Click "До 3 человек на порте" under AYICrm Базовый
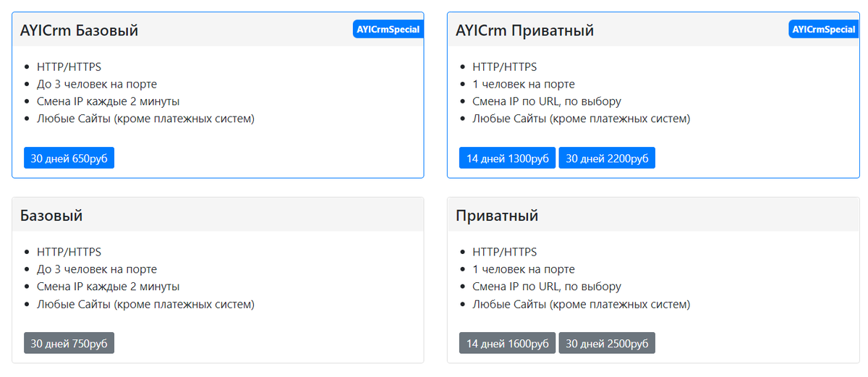The height and width of the screenshot is (377, 868). coord(97,84)
